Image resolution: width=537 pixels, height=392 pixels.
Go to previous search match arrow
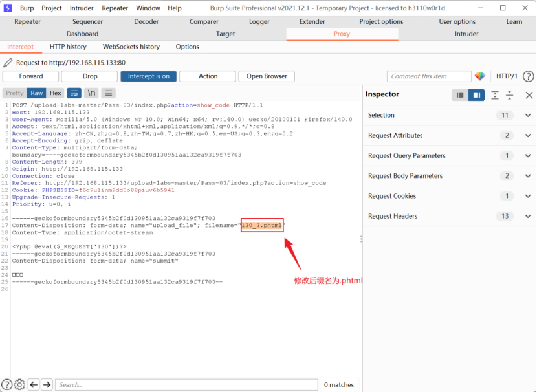34,384
